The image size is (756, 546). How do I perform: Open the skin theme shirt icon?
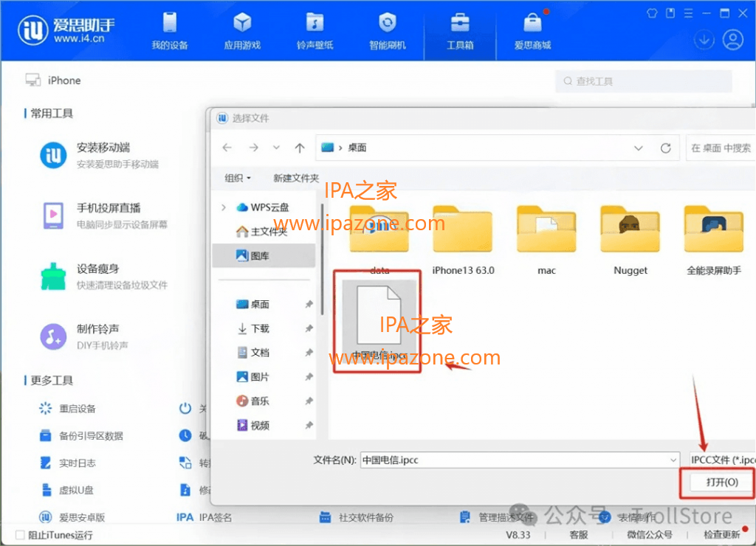652,13
